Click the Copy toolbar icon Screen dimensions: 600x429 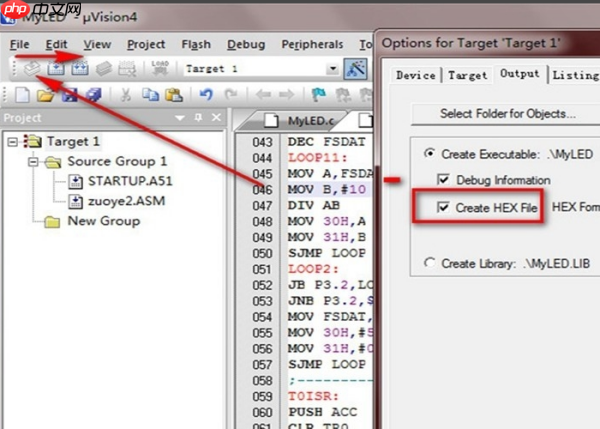(x=150, y=95)
